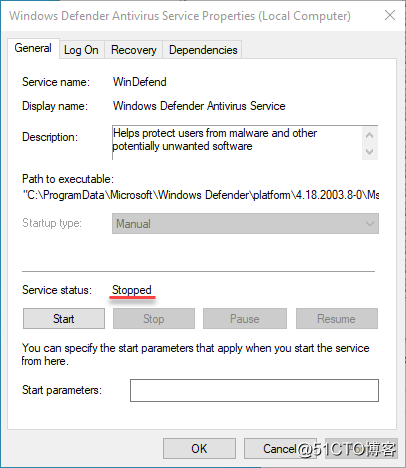Click the Service status label
Viewport: 406px width, 468px height.
click(x=57, y=290)
